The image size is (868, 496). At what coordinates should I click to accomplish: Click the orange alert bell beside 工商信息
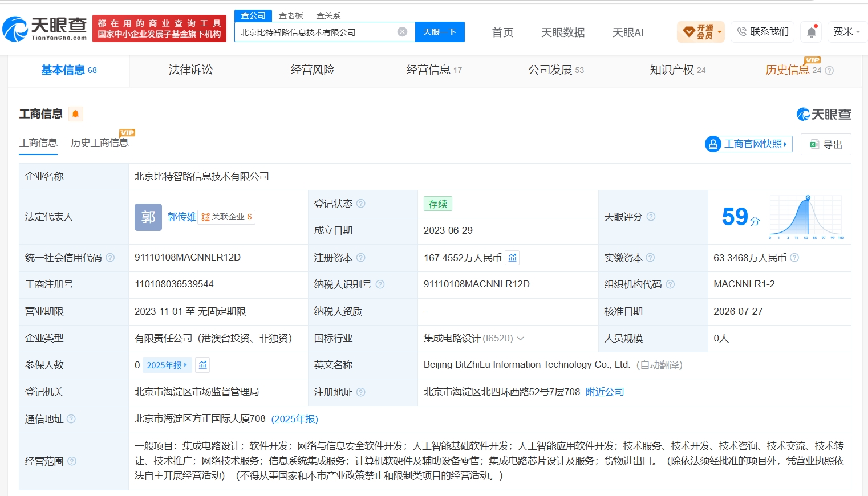(x=75, y=114)
